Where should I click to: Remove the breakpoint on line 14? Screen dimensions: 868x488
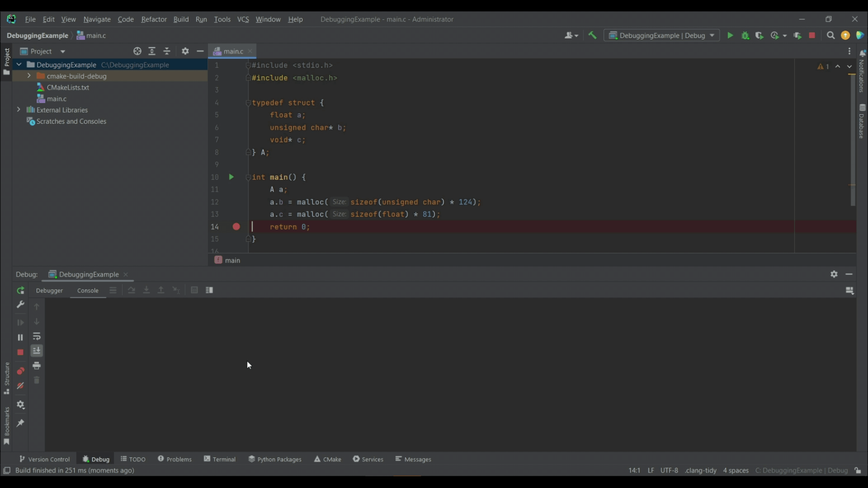(x=236, y=227)
